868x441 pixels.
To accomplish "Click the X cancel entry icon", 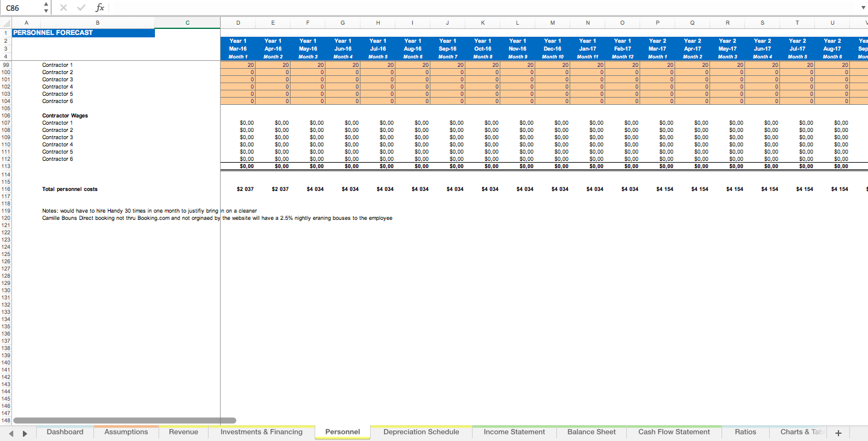I will click(x=64, y=7).
